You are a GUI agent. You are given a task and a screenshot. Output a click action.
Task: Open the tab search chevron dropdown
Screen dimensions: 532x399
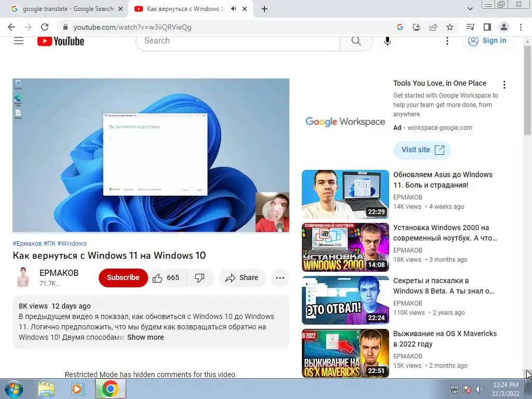[470, 9]
